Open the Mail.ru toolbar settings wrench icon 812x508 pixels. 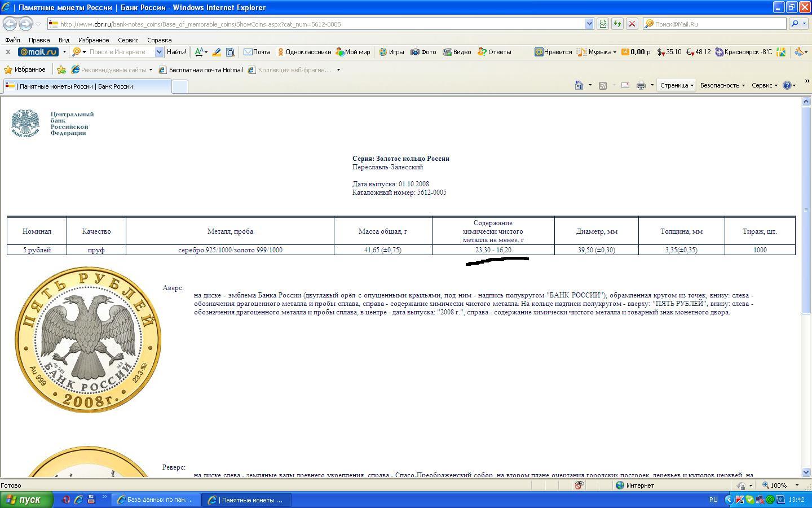(x=799, y=52)
